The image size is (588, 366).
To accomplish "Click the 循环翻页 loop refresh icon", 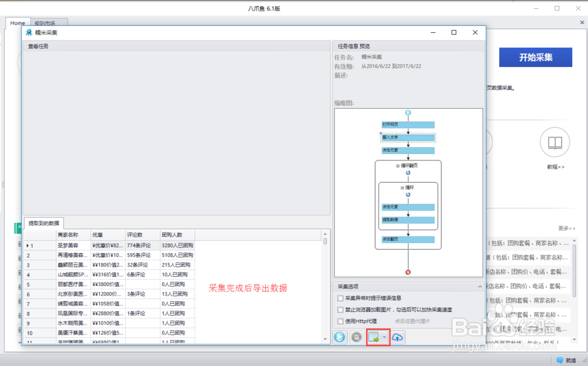I will (408, 173).
